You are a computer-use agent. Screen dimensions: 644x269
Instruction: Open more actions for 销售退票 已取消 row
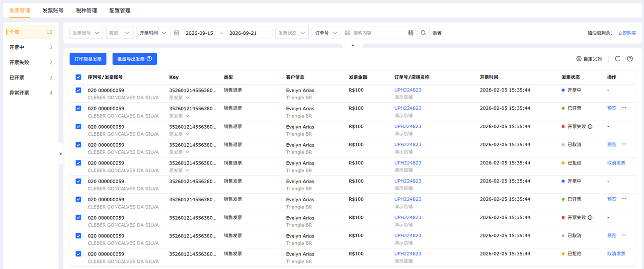click(x=624, y=144)
